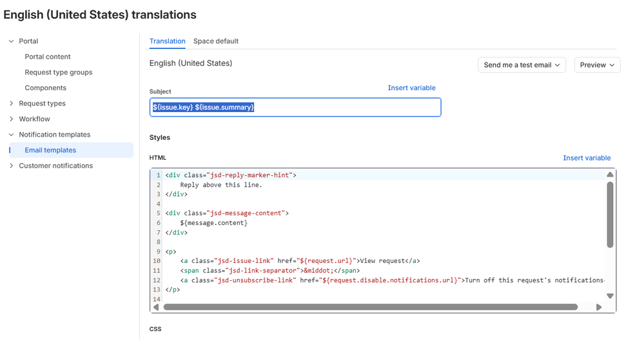Screen dimensions: 644x339
Task: Open Send me a test email dropdown
Action: [x=522, y=65]
